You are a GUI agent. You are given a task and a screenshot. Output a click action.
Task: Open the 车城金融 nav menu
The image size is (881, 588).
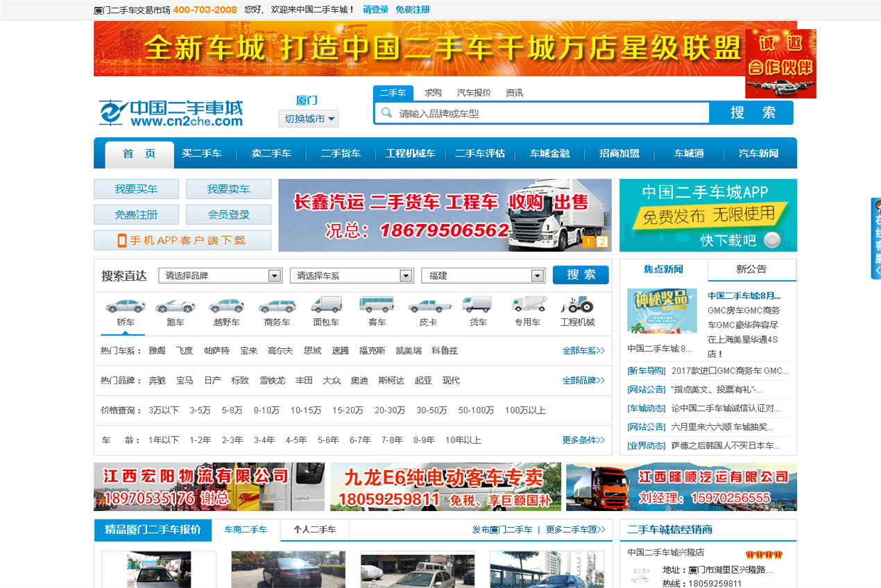[x=550, y=154]
